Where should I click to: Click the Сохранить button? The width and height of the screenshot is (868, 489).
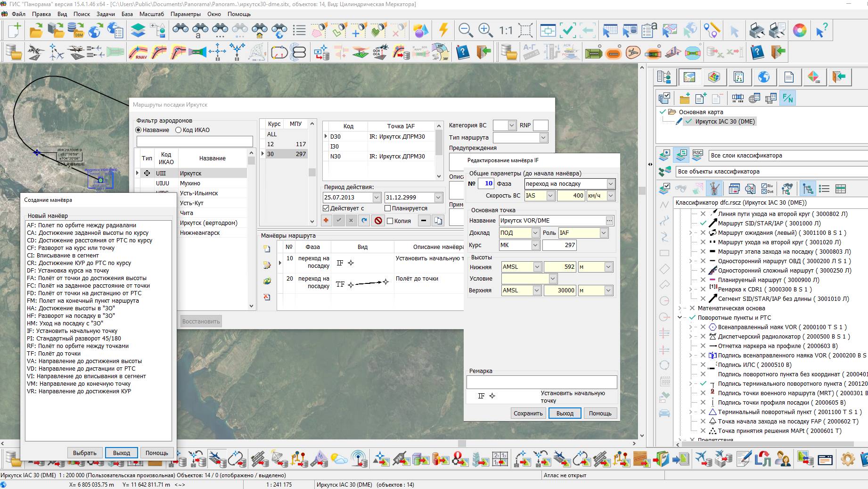pyautogui.click(x=528, y=414)
